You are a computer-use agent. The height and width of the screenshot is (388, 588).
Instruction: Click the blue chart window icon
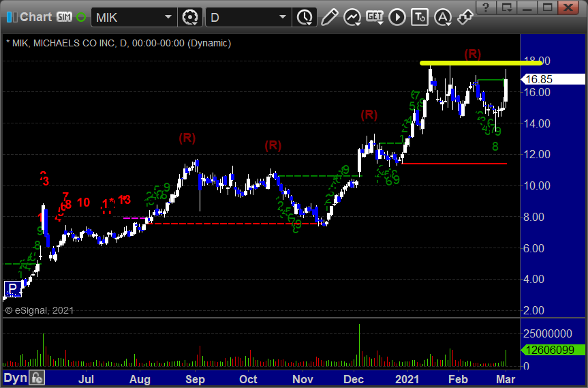tap(12, 17)
